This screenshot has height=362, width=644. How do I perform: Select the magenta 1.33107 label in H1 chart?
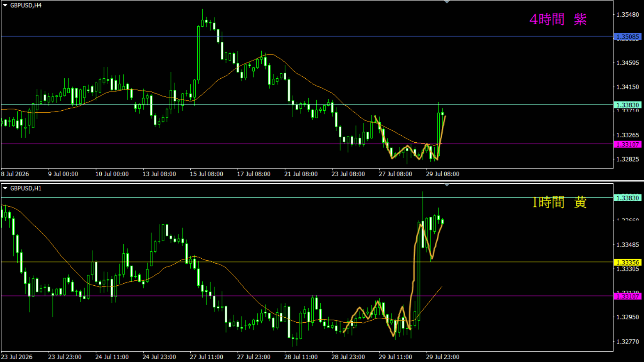click(x=628, y=296)
